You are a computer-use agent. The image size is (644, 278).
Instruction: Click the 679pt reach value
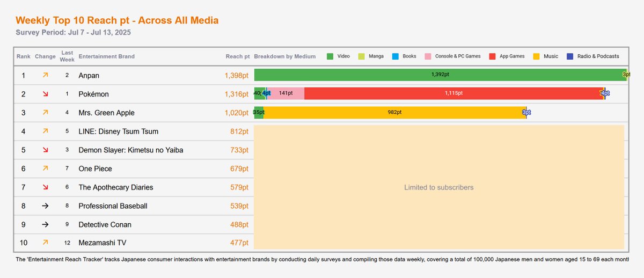[x=239, y=169]
